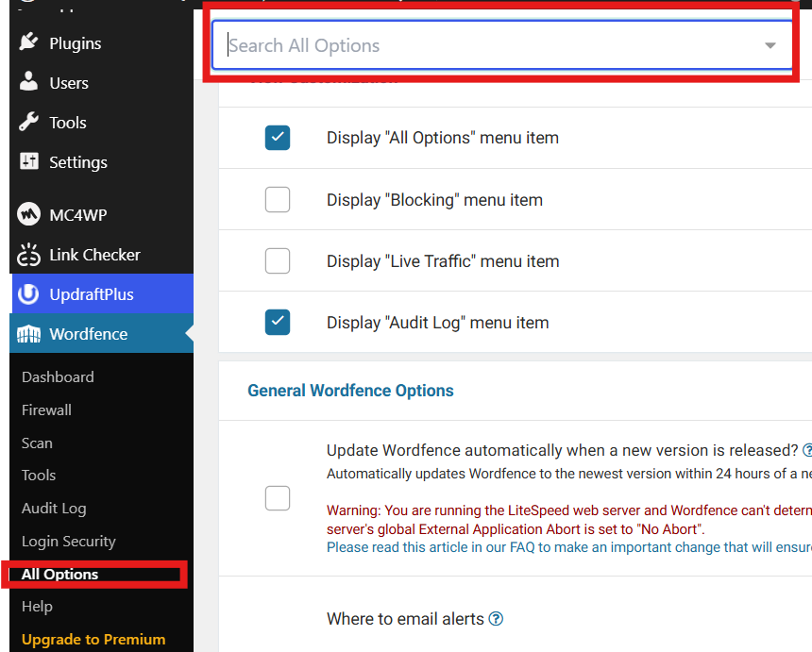Go to Wordfence Scan submenu
812x652 pixels.
[37, 443]
